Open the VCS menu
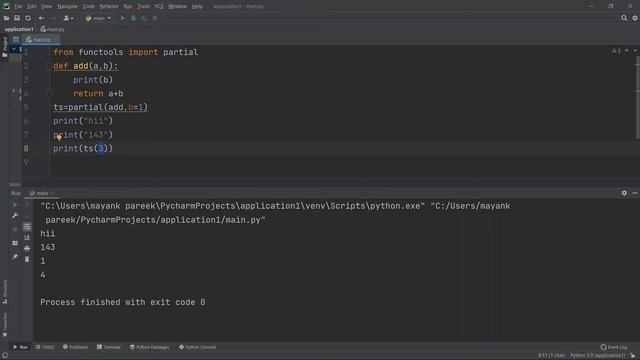Screen dimensions: 640x360 coord(159,6)
